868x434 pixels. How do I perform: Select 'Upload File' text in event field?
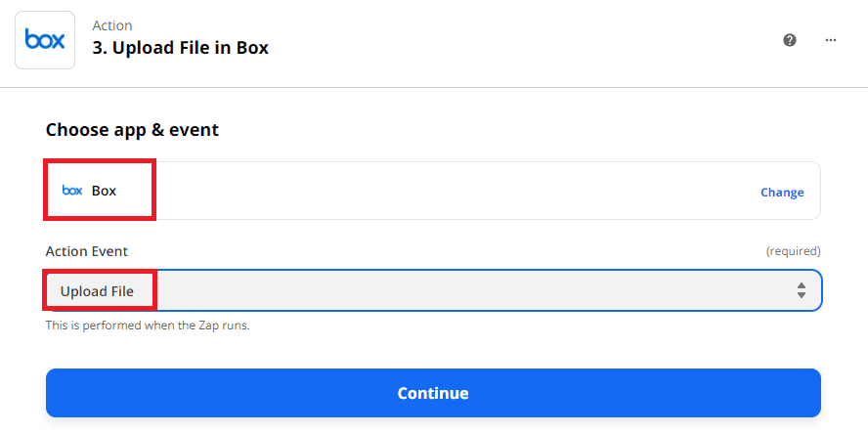(x=97, y=290)
